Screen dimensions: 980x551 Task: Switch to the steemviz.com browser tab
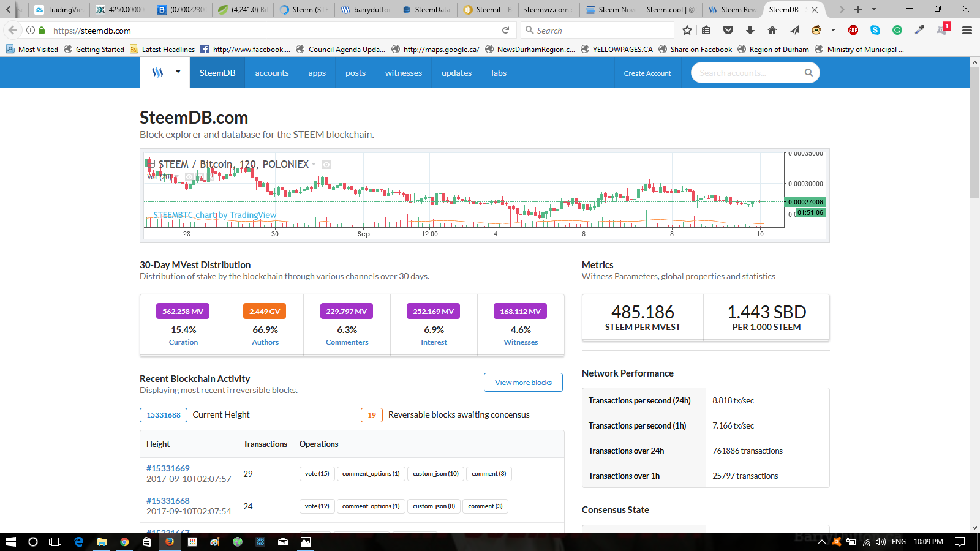(549, 10)
